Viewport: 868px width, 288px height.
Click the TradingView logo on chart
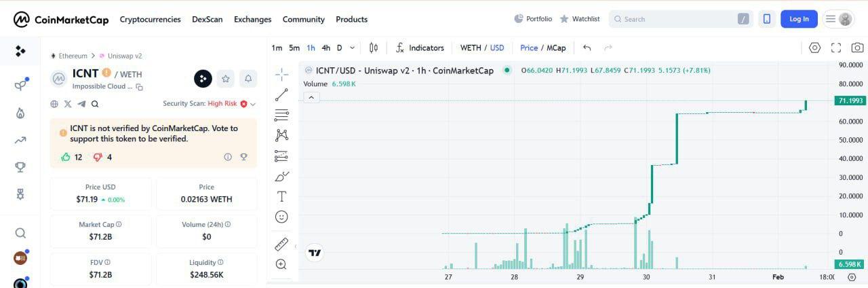point(315,253)
